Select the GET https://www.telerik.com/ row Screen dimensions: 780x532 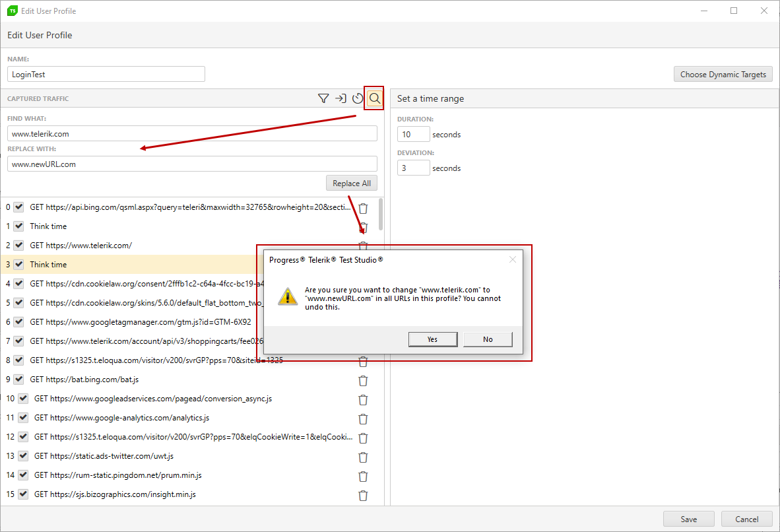click(192, 245)
